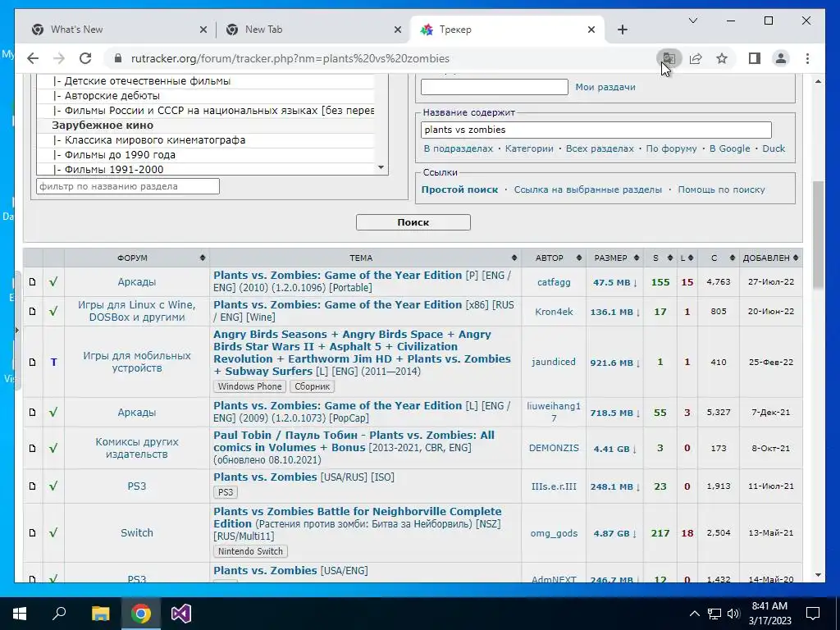Click the document icon in DEMONZIS row

(x=33, y=448)
